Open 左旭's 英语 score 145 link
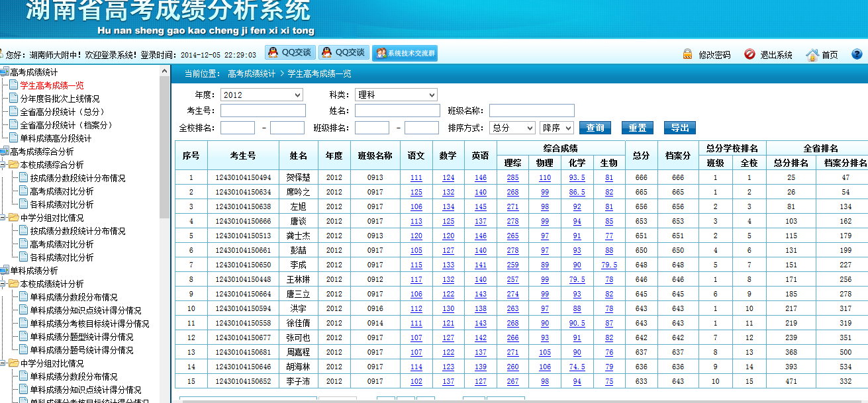 481,207
